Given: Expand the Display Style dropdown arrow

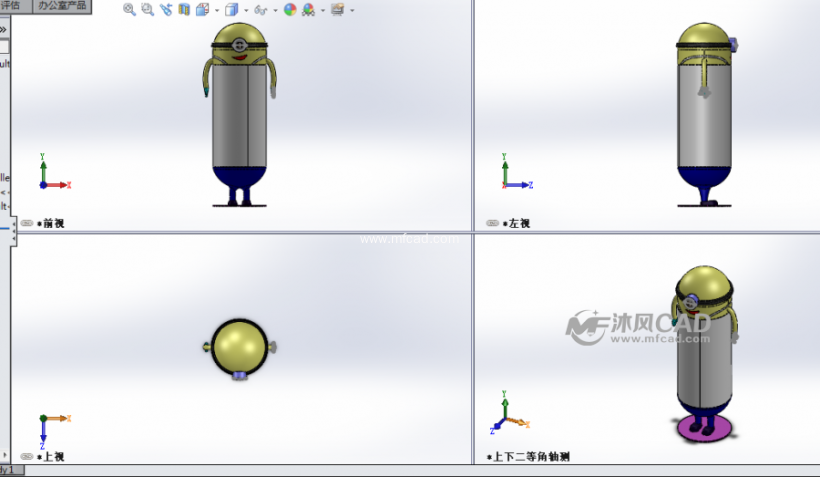Looking at the screenshot, I should pyautogui.click(x=246, y=10).
